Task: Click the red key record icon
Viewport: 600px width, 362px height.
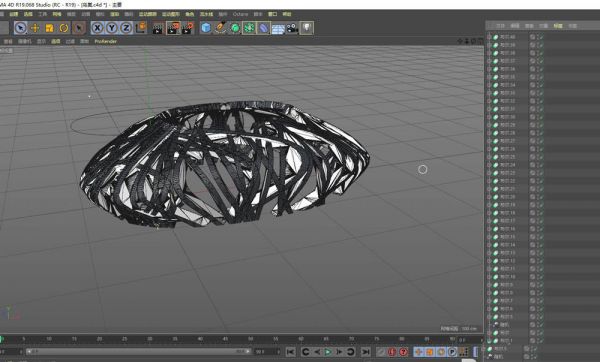Action: click(392, 352)
